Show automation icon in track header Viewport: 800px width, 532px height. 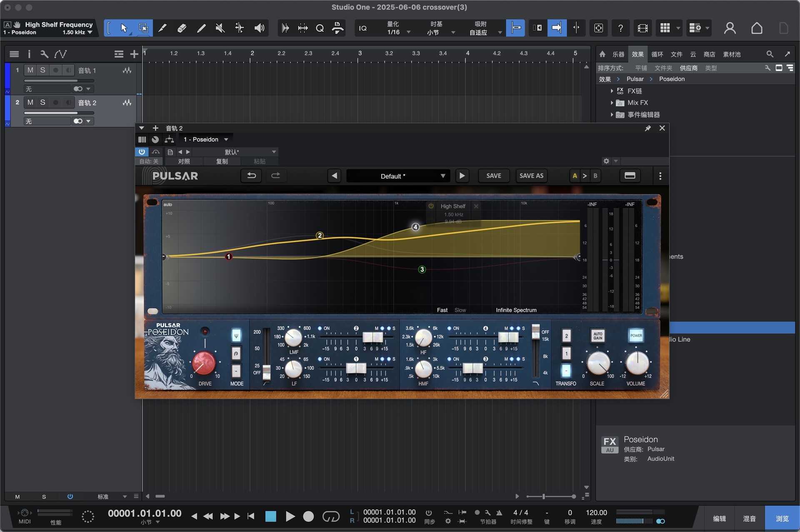point(60,54)
